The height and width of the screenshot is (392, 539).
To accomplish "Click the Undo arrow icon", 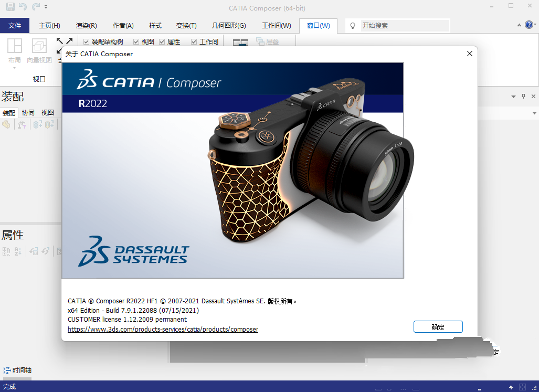I will coord(23,6).
